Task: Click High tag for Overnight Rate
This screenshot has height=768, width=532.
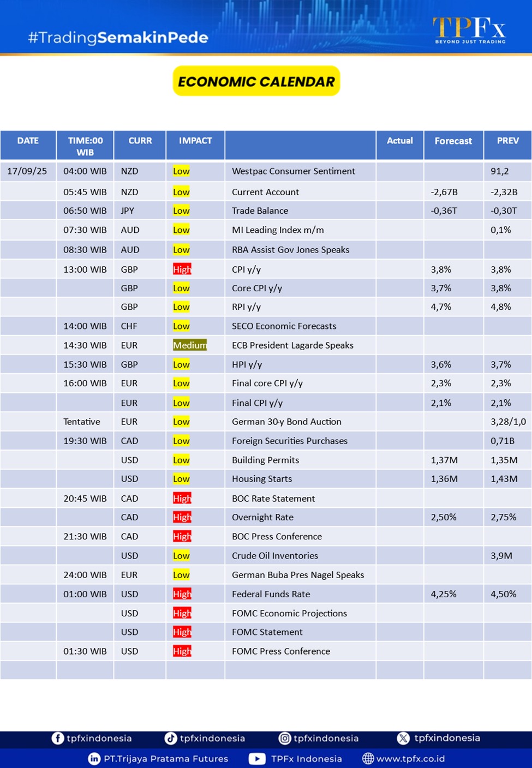Action: (x=182, y=517)
